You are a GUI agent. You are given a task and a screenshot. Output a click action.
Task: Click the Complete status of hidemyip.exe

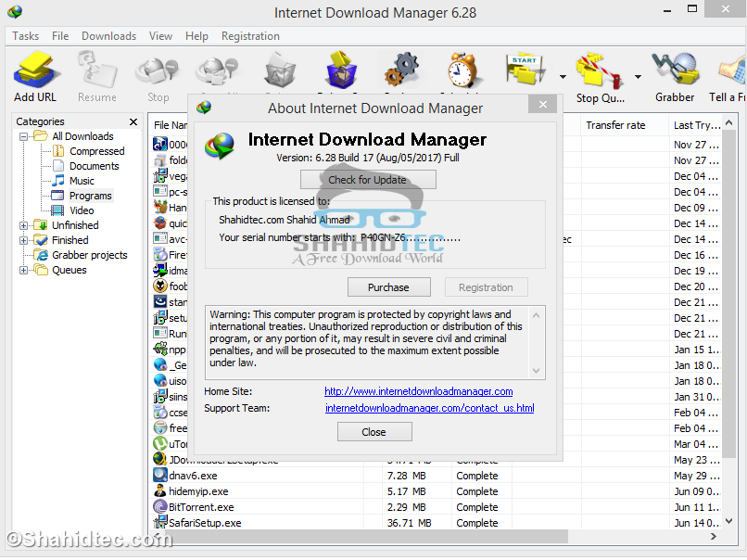click(x=477, y=491)
